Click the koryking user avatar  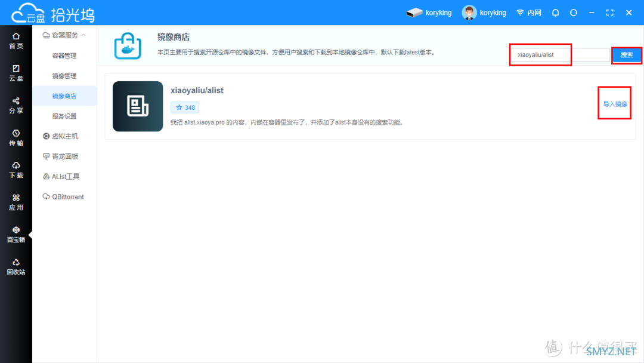(x=469, y=13)
